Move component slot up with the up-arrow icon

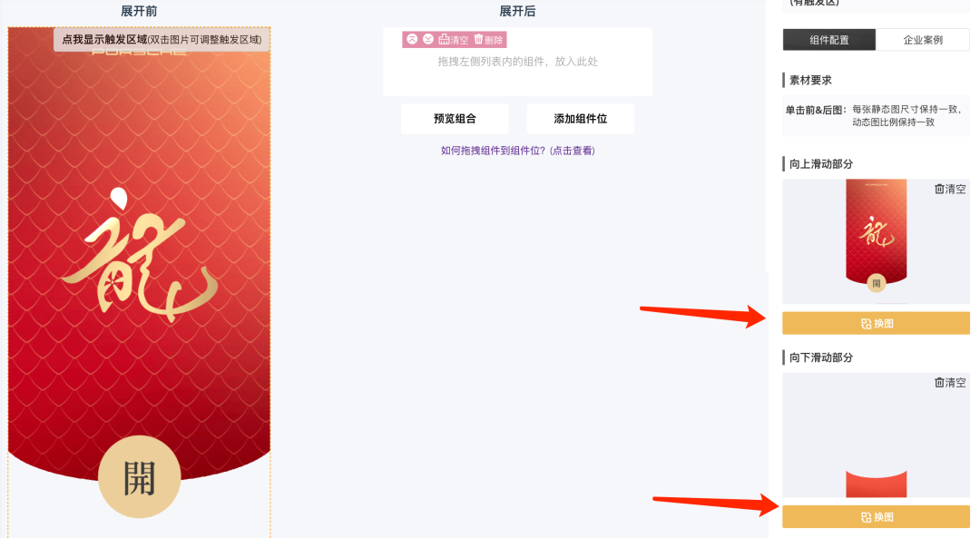pyautogui.click(x=412, y=39)
